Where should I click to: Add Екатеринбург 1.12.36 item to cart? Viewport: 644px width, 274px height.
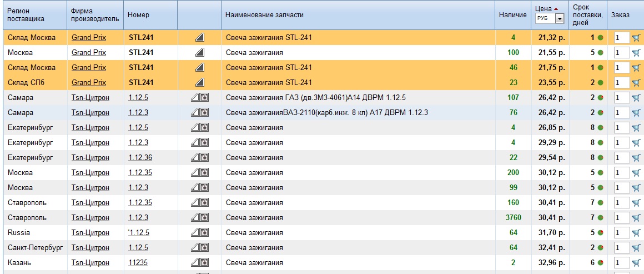click(x=636, y=158)
